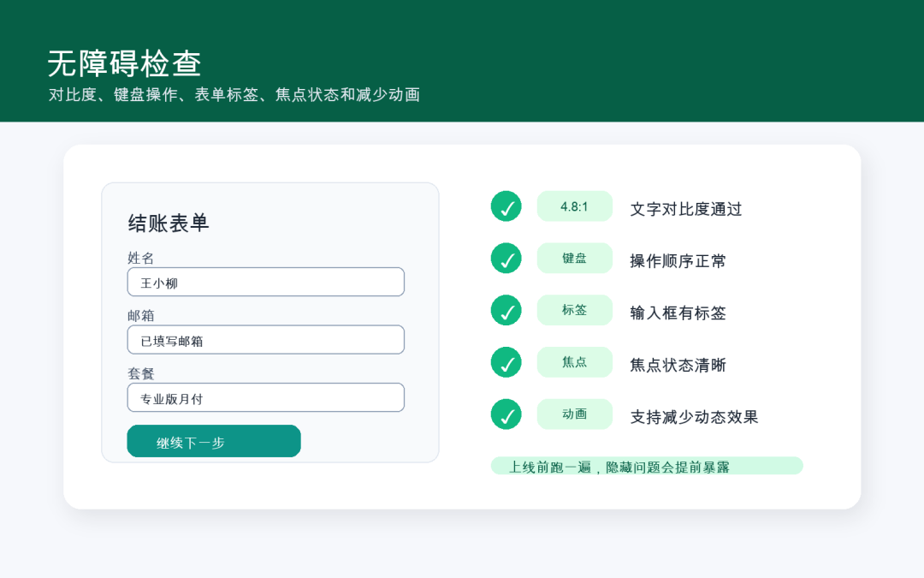Click the 操作顺序正常 text
924x578 pixels.
tap(678, 261)
